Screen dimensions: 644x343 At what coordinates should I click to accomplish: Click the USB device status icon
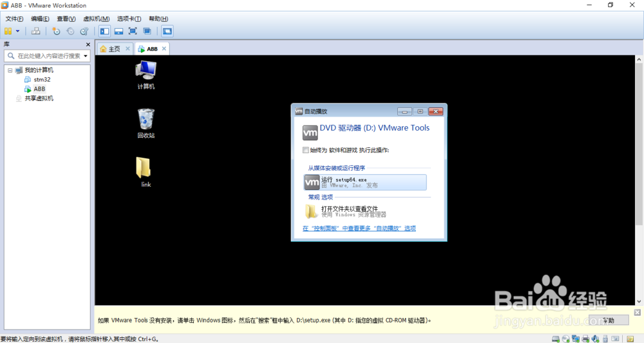605,339
